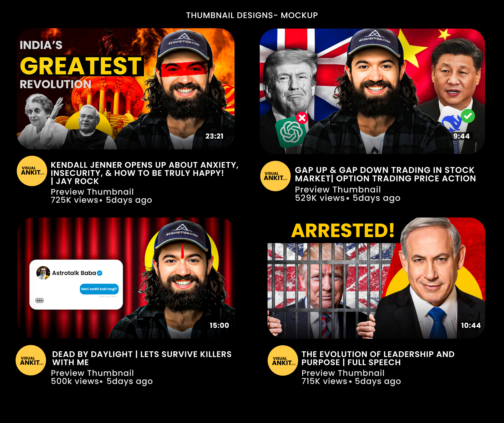Click Visual Ankit avatar beside Dead By Daylight title

[31, 360]
